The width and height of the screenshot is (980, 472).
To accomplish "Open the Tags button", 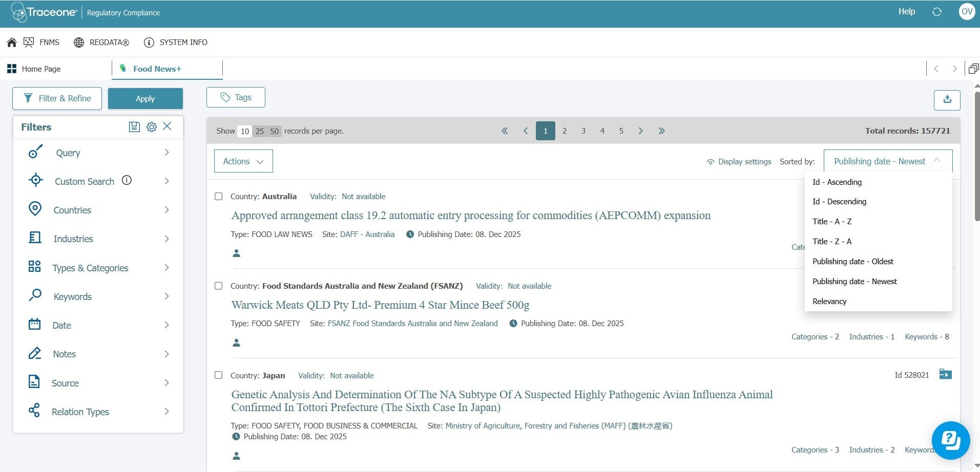I will [236, 97].
